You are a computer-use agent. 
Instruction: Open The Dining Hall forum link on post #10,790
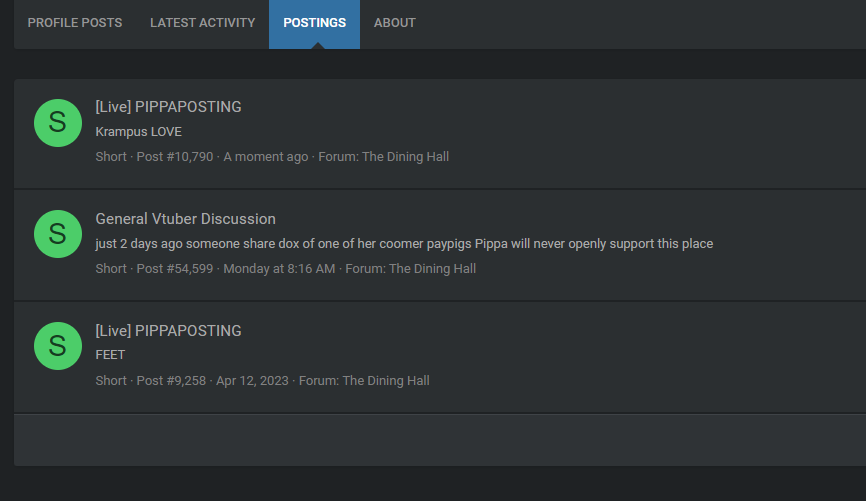(x=405, y=156)
